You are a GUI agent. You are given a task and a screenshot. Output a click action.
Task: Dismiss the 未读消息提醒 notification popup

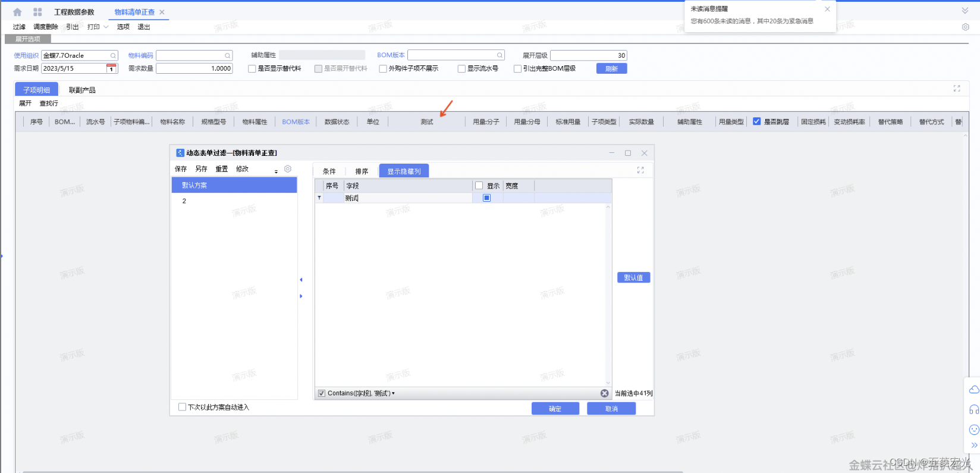coord(827,9)
